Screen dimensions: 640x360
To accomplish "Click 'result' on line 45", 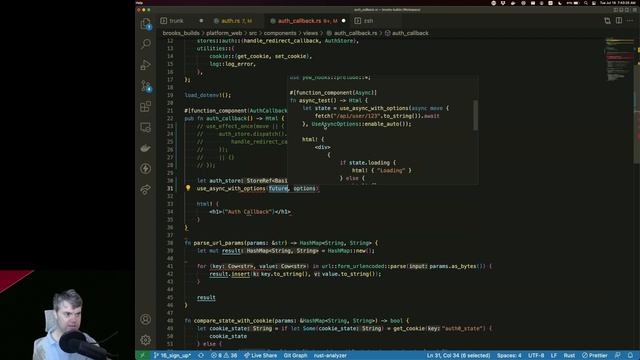I will [x=206, y=298].
